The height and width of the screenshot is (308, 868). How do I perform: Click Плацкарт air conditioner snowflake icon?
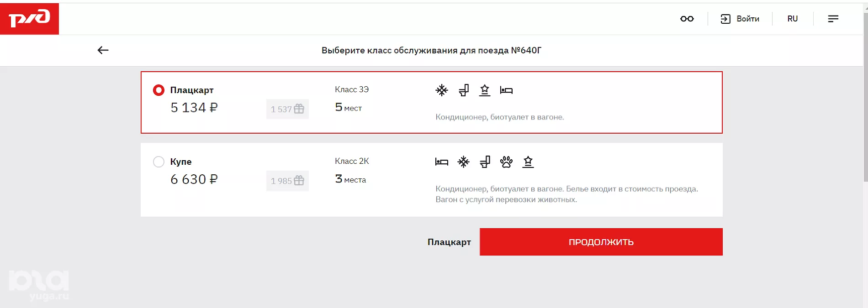tap(441, 90)
